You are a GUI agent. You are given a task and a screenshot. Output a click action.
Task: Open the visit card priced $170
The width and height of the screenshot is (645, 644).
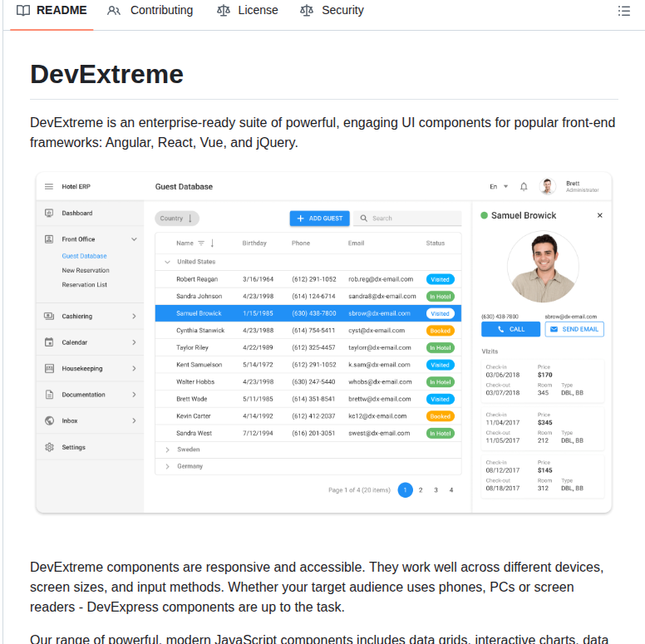tap(542, 381)
